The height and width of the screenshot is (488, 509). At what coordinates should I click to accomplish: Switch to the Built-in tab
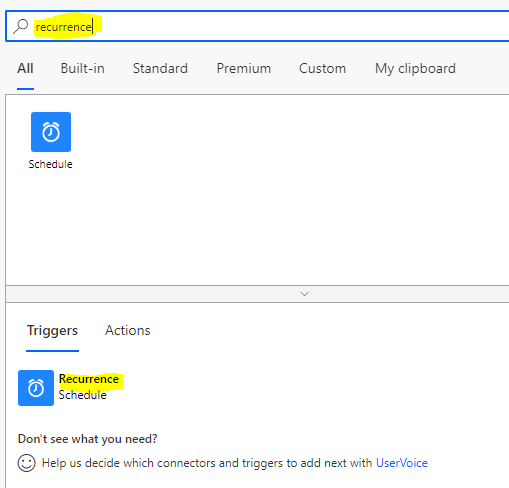point(83,68)
